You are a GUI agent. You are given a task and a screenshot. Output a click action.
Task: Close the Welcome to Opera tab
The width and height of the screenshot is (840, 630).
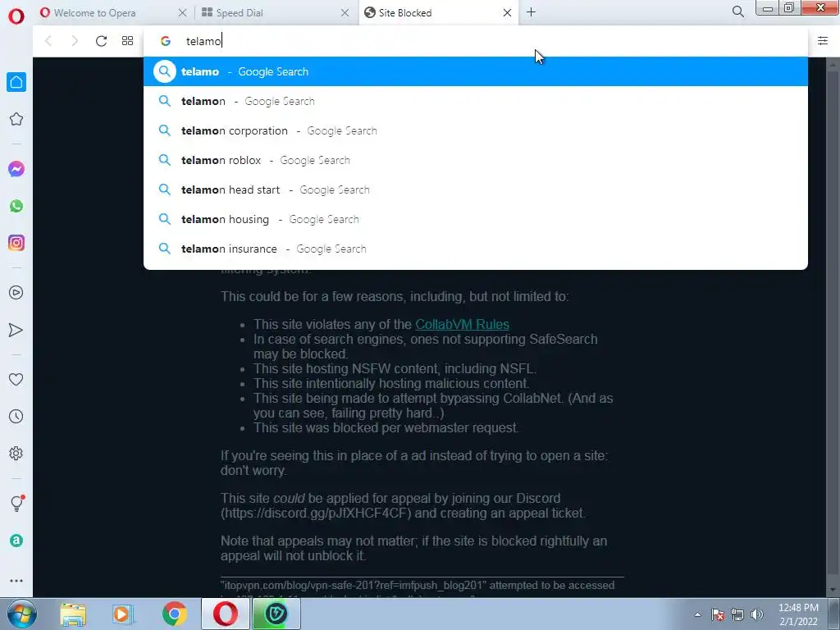click(x=182, y=13)
